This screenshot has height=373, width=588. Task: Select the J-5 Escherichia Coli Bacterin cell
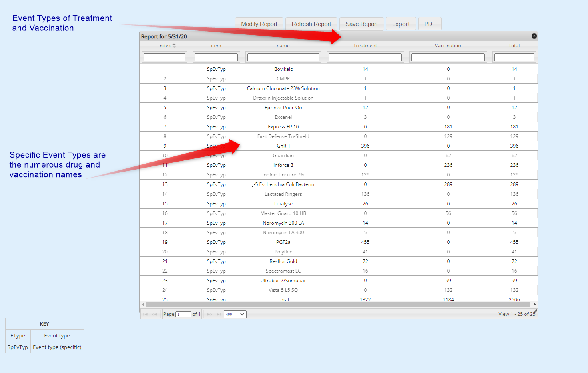[x=283, y=184]
